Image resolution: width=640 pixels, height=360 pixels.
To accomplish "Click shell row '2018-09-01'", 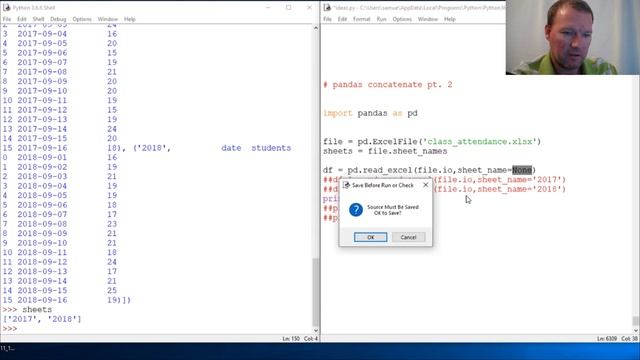I will pos(60,158).
